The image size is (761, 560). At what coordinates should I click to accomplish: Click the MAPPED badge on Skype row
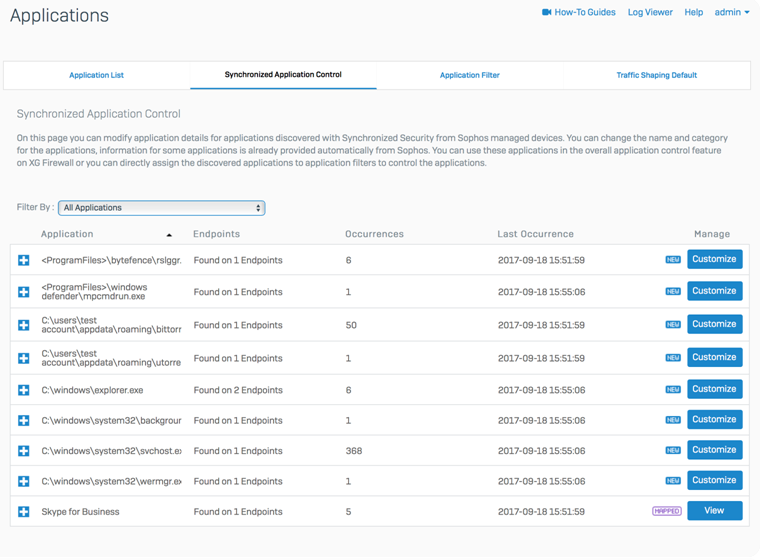(666, 511)
